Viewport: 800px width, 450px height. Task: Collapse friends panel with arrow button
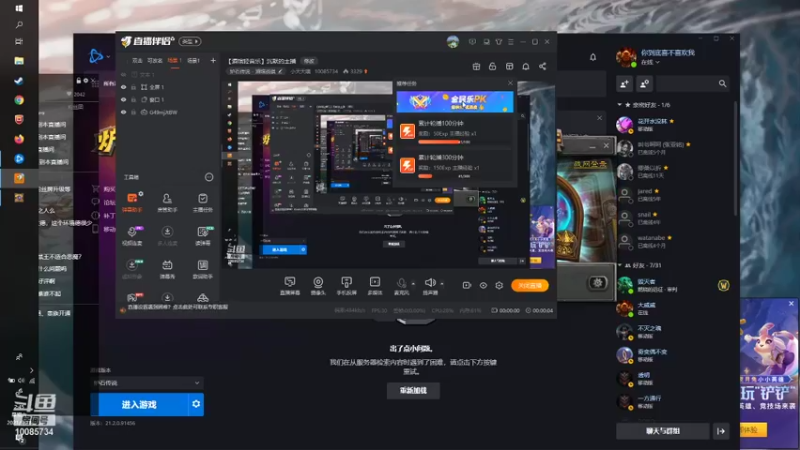pos(721,431)
